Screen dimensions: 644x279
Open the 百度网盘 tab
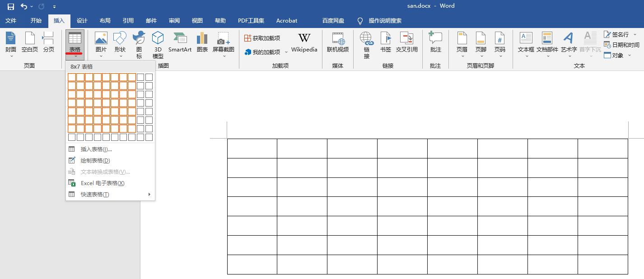click(333, 21)
